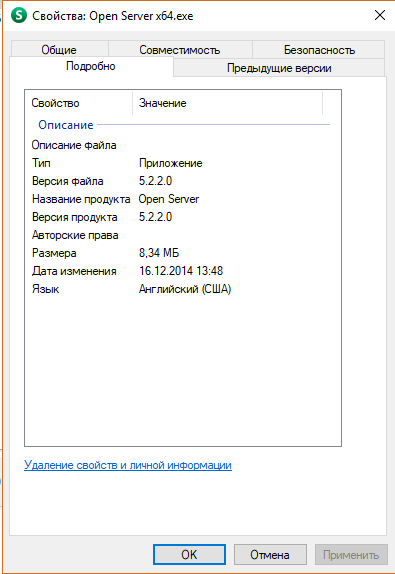This screenshot has height=574, width=395.
Task: Select the Дата изменения property label
Action: (x=74, y=271)
